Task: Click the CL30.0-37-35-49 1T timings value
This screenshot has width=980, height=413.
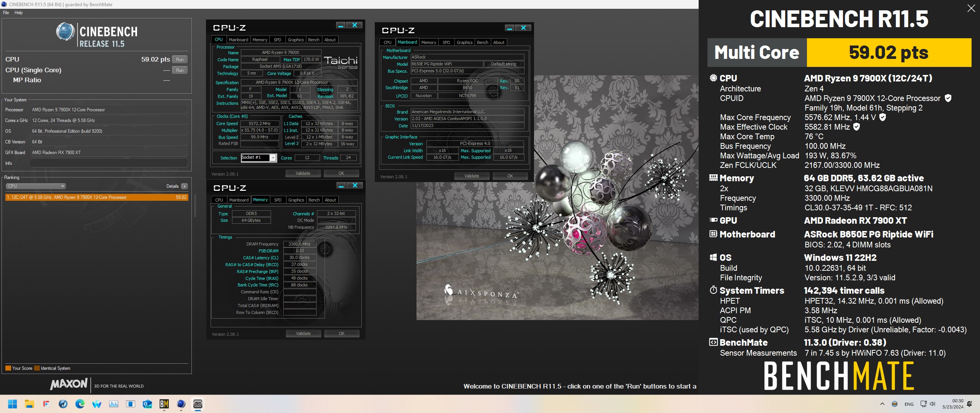Action: pyautogui.click(x=858, y=208)
